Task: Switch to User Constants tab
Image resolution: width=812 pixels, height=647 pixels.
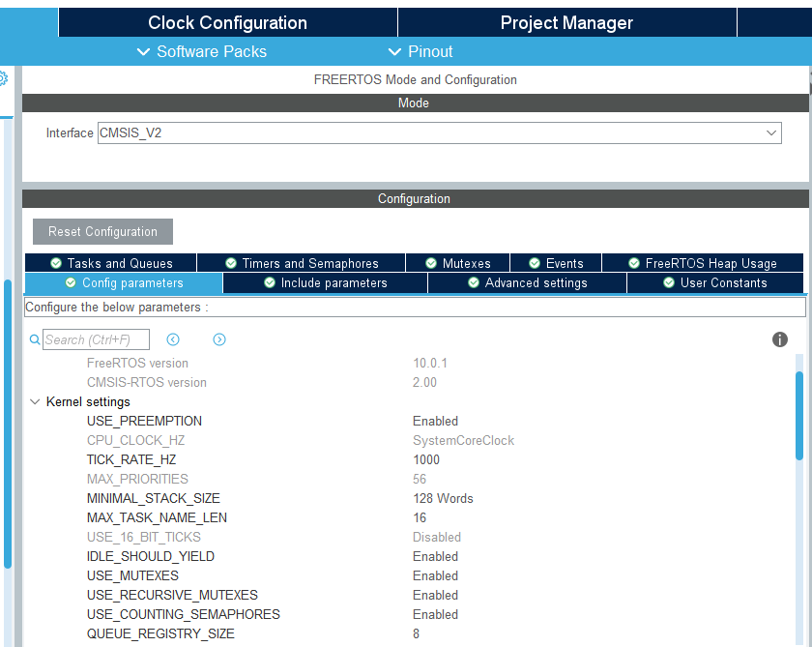Action: (x=715, y=282)
